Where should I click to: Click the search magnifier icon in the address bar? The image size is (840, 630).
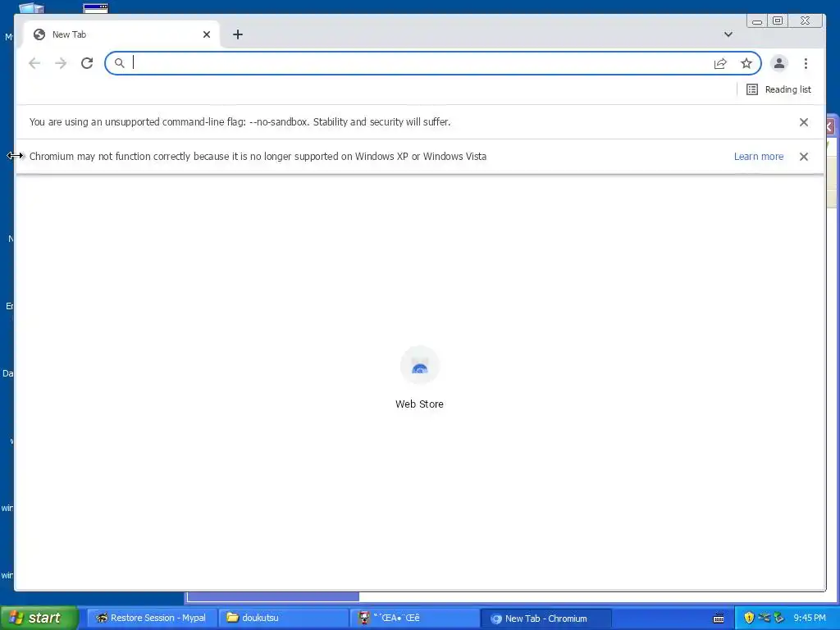pyautogui.click(x=120, y=63)
